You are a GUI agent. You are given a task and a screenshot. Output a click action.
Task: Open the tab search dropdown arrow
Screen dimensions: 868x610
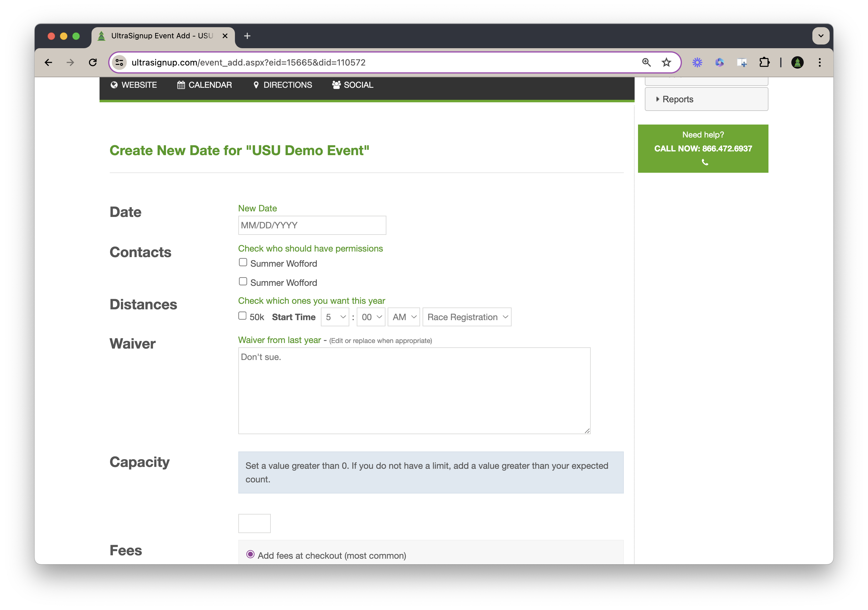point(821,36)
